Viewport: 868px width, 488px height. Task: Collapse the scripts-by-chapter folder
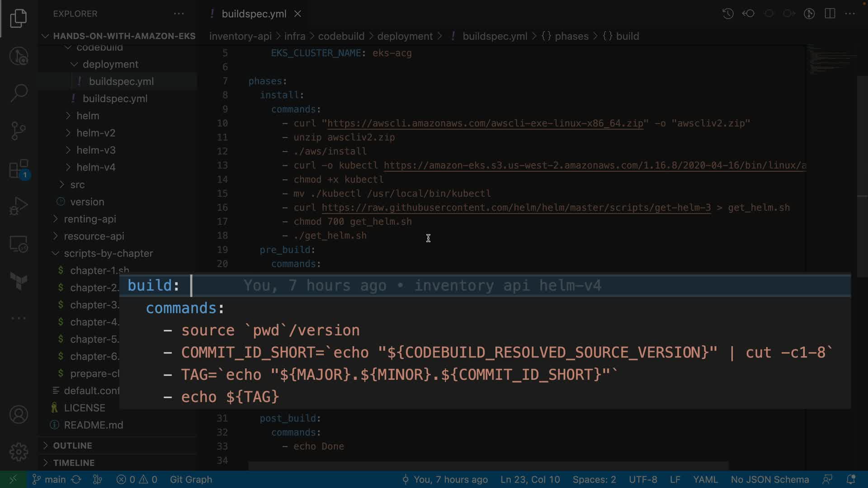coord(108,253)
